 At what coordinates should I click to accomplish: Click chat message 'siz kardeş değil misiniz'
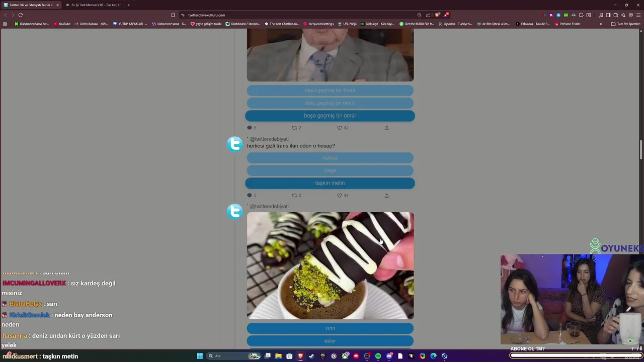[x=58, y=288]
